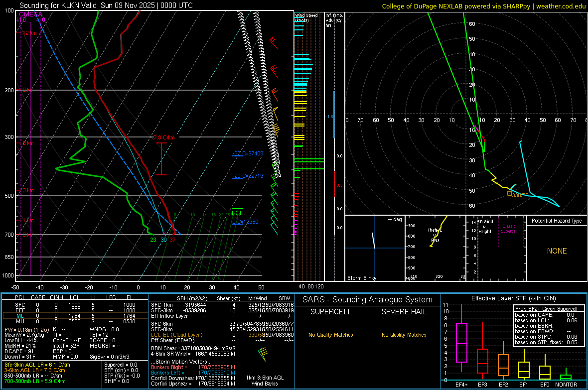Click 'No Quality Matches' under SUPERCELL
This screenshot has width=588, height=390.
(x=331, y=335)
